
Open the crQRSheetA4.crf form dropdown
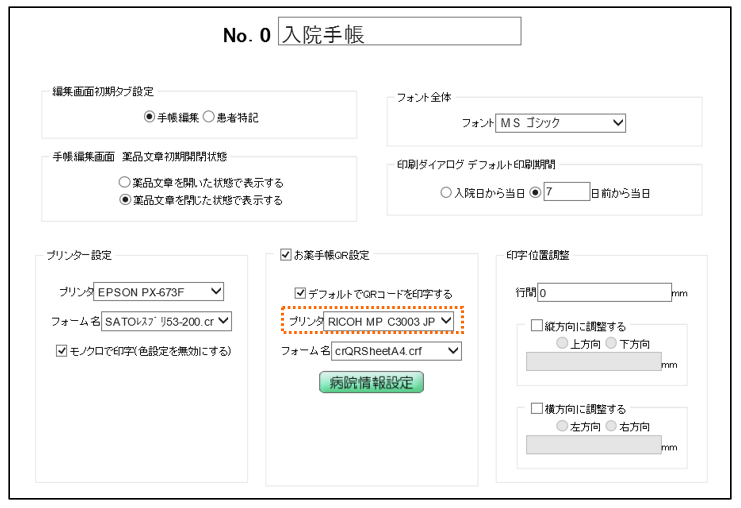pos(397,350)
